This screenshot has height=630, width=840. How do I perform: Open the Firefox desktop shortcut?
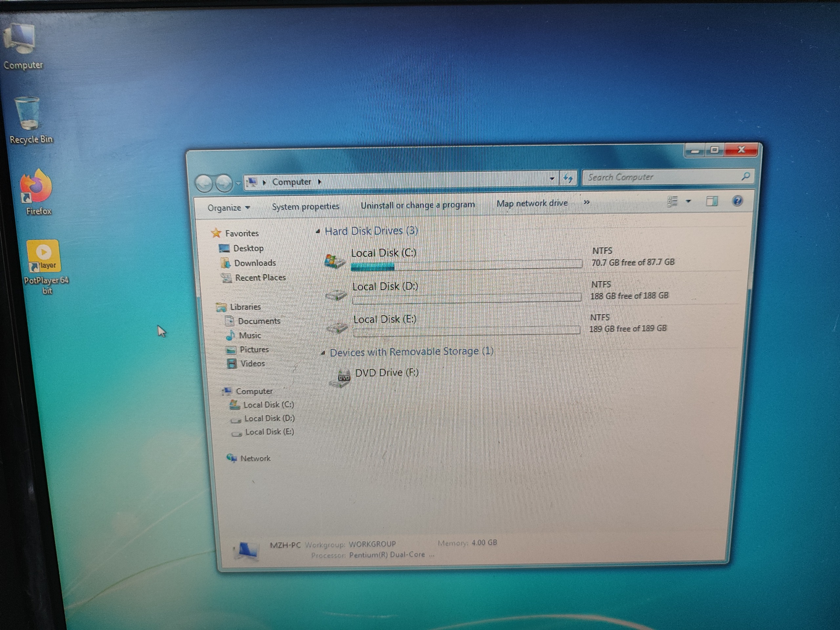(x=37, y=188)
